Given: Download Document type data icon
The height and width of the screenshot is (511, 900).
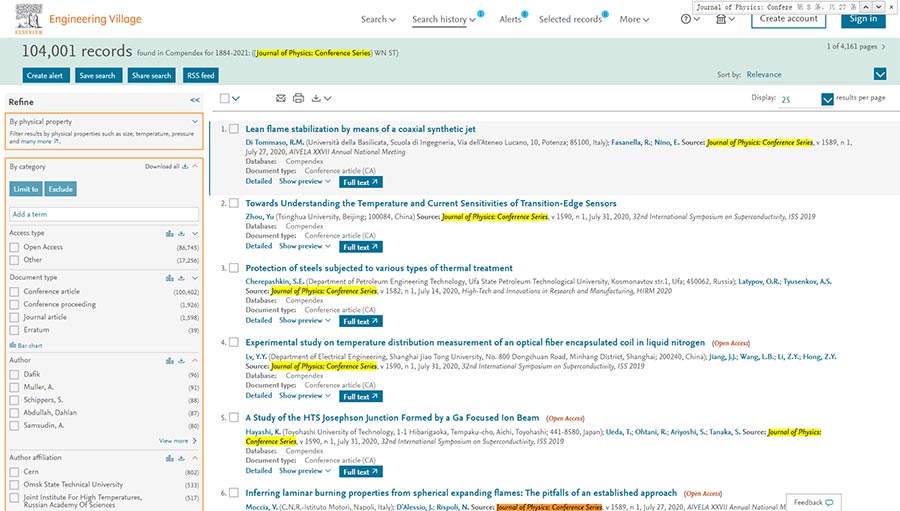Looking at the screenshot, I should point(181,278).
